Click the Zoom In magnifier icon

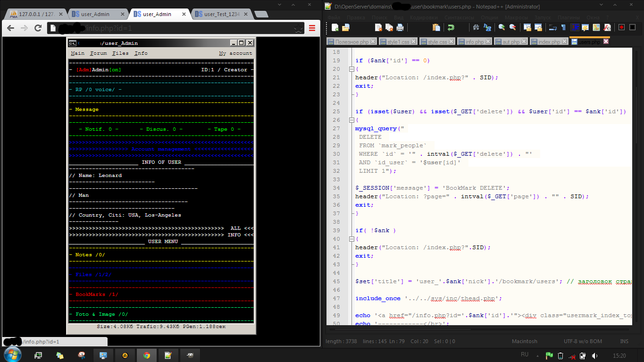[x=502, y=27]
